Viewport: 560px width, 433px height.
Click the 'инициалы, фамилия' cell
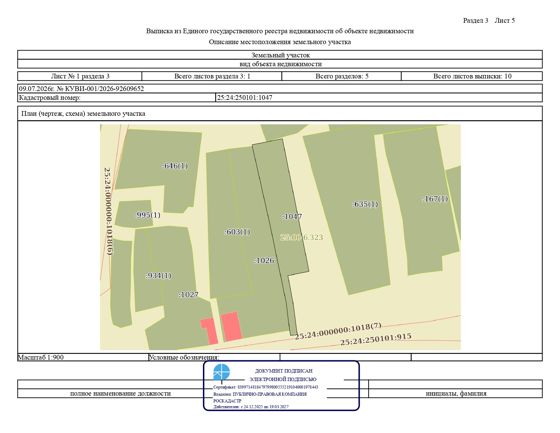pos(456,394)
